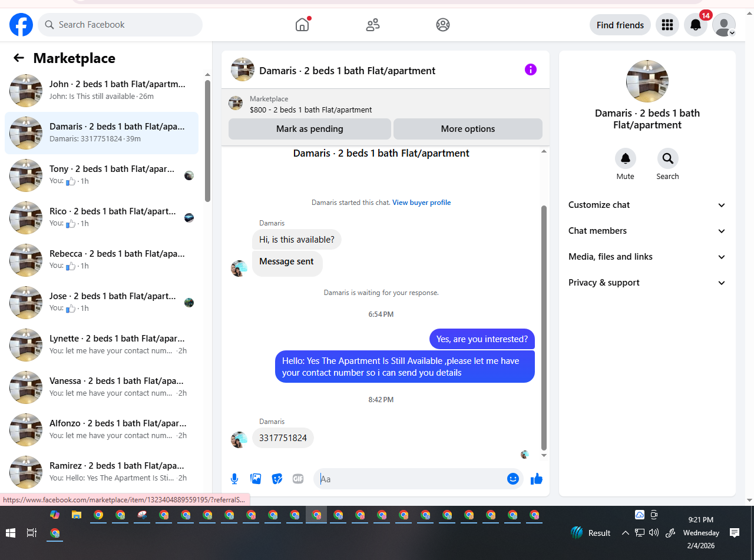Open Jose's conversation
This screenshot has height=560, width=754.
click(x=101, y=303)
